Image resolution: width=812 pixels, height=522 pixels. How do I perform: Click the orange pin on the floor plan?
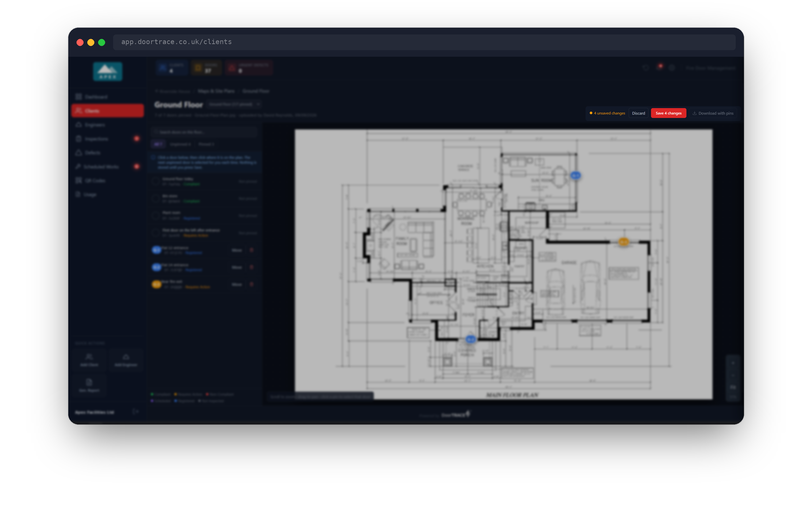[623, 242]
